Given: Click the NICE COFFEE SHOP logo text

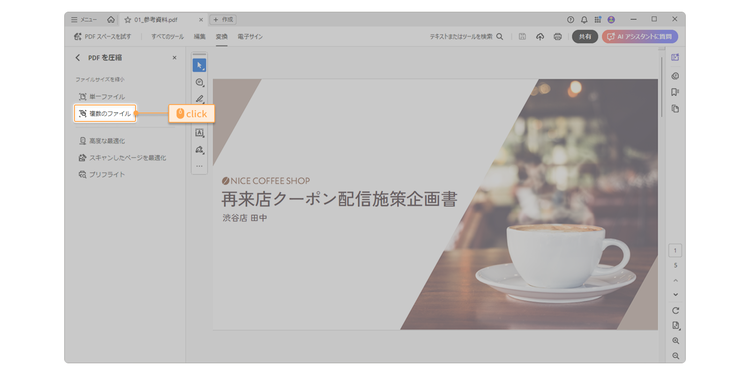Looking at the screenshot, I should (265, 181).
